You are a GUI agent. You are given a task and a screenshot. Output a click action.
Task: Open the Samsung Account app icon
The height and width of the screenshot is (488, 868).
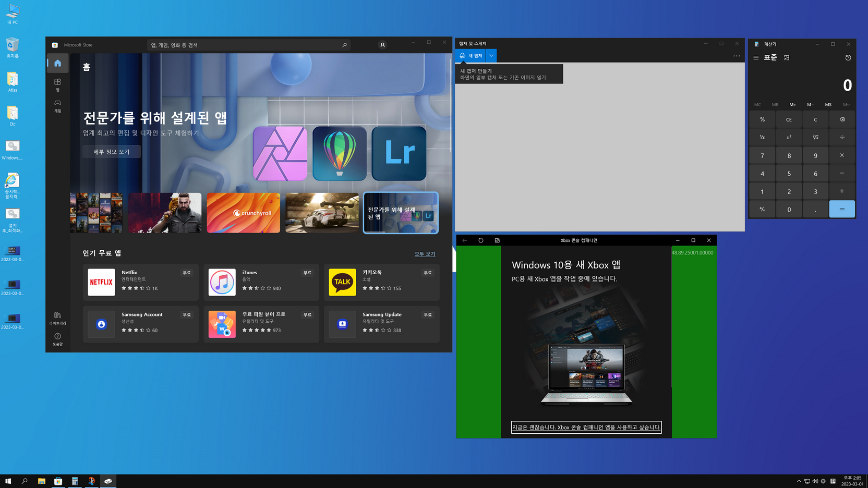(x=101, y=324)
